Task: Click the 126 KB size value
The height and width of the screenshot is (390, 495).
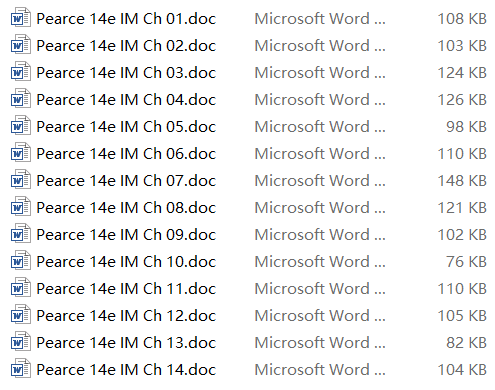Action: [462, 100]
